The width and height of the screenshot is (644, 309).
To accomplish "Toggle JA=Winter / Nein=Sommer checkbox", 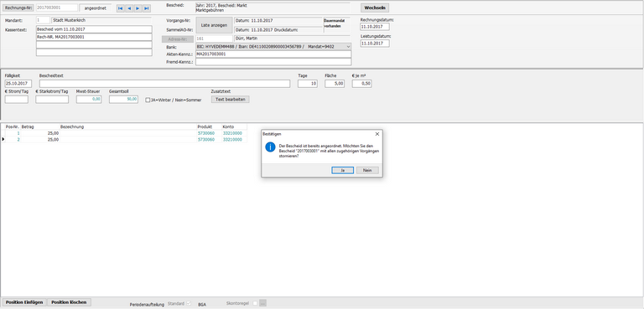I will [x=148, y=100].
